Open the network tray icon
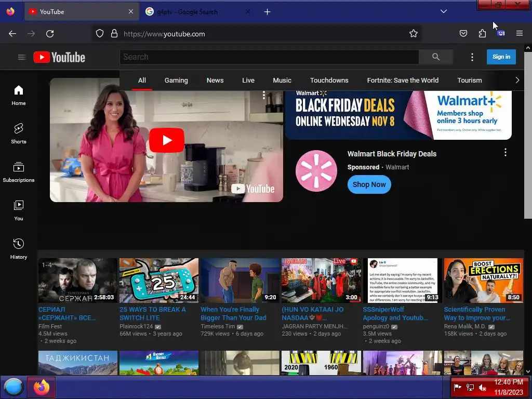The image size is (532, 399). coord(470,387)
